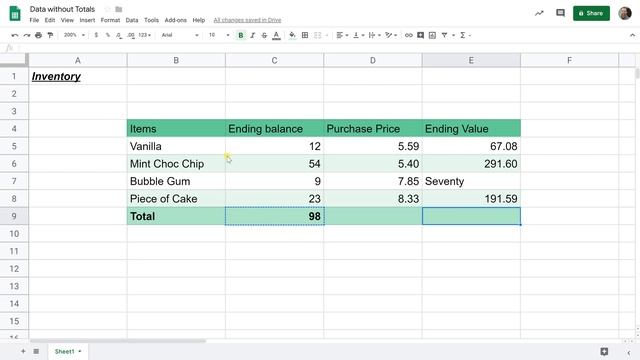Open the File menu
This screenshot has height=360, width=640.
(x=34, y=20)
